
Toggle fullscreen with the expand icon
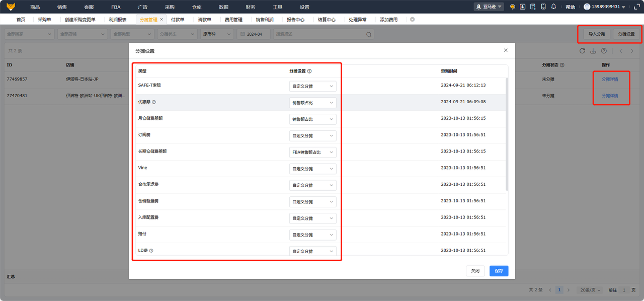click(637, 7)
